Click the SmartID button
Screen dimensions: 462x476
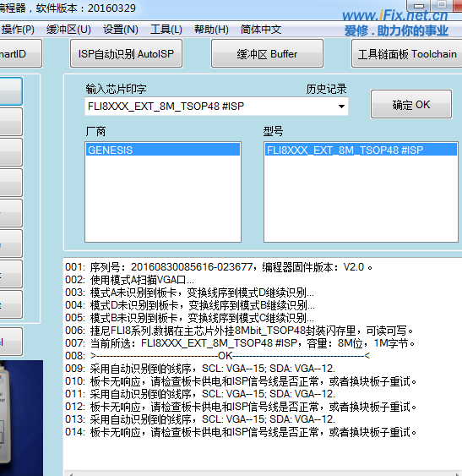tap(20, 54)
